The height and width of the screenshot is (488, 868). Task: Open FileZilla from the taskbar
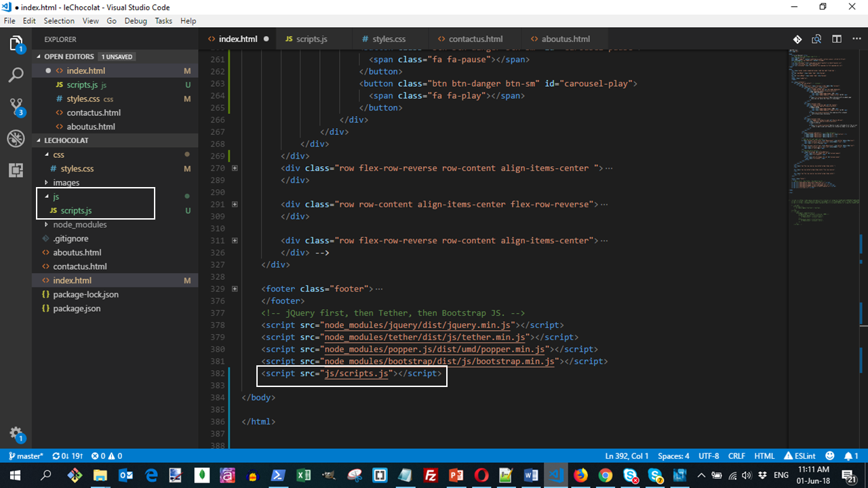tap(430, 475)
